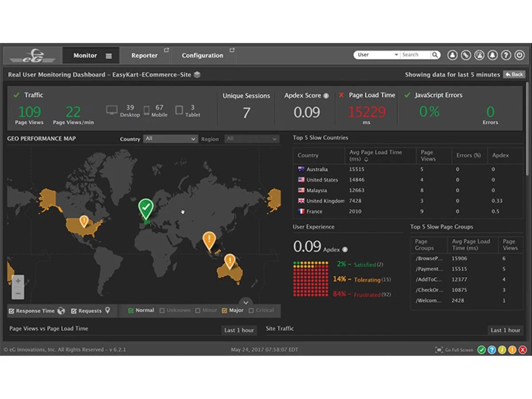Viewport: 532px width, 399px height.
Task: Open the user profile icon
Action: click(452, 55)
